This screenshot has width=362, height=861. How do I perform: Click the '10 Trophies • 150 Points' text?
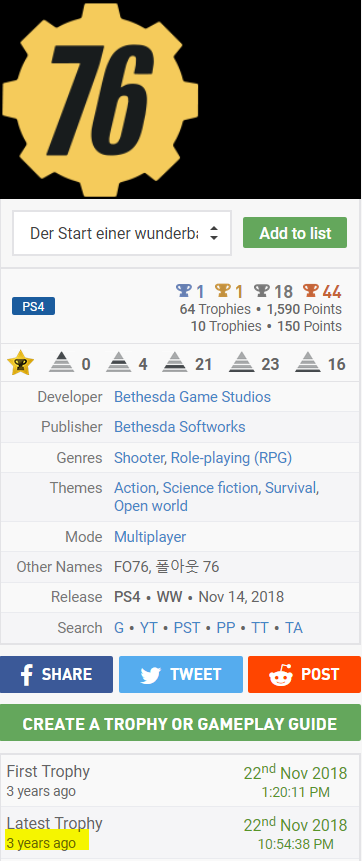coord(266,326)
